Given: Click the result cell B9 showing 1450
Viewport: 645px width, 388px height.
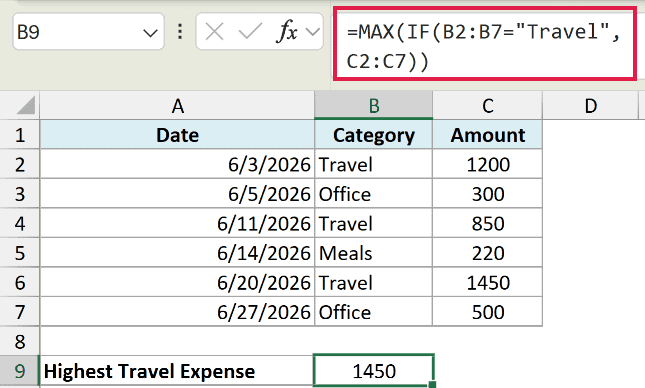Looking at the screenshot, I should coord(374,371).
